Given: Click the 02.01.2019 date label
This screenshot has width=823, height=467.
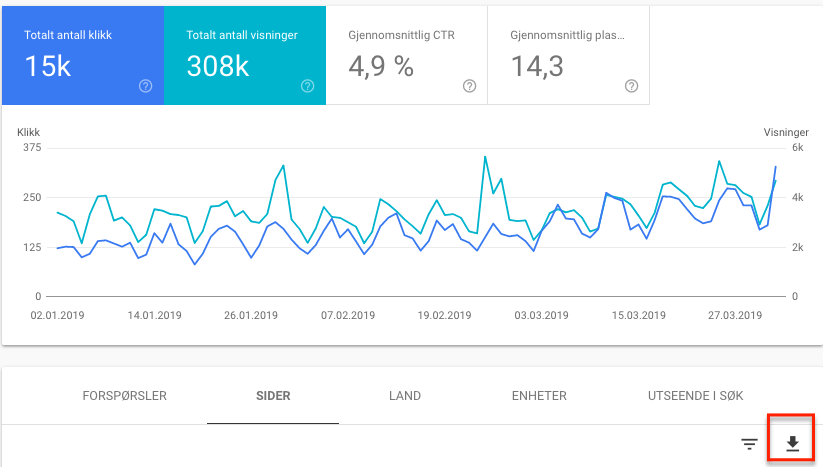Looking at the screenshot, I should (x=57, y=315).
